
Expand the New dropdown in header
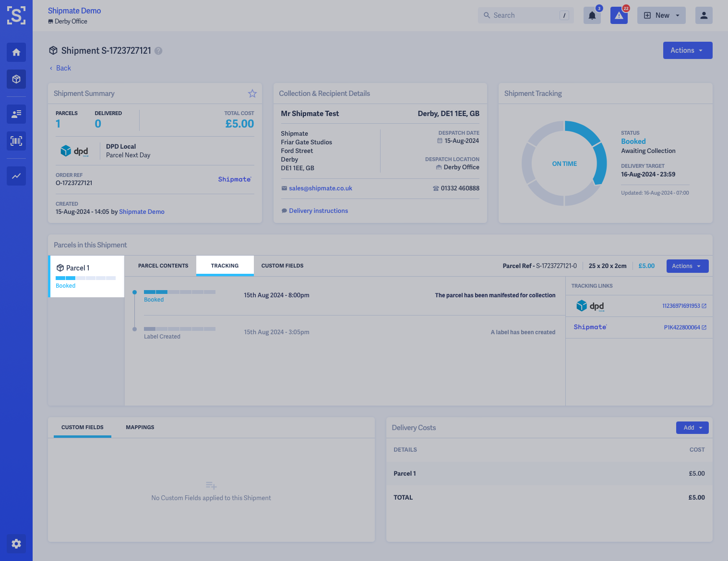point(661,15)
